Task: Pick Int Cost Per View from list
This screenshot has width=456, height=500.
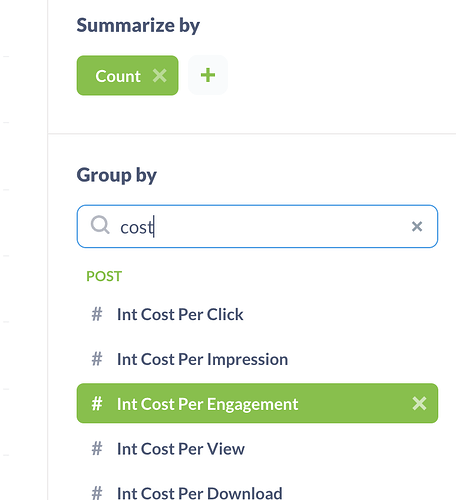Action: pyautogui.click(x=257, y=448)
